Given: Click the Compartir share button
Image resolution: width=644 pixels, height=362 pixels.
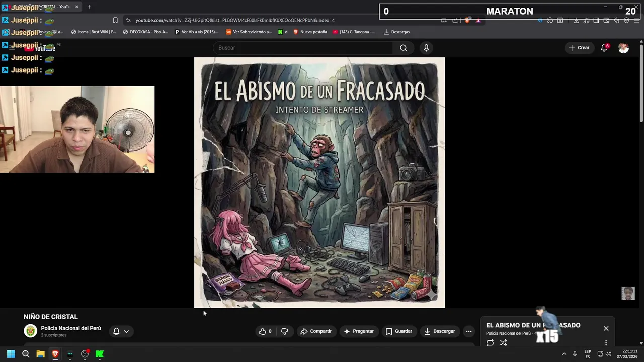Looking at the screenshot, I should pos(316,331).
